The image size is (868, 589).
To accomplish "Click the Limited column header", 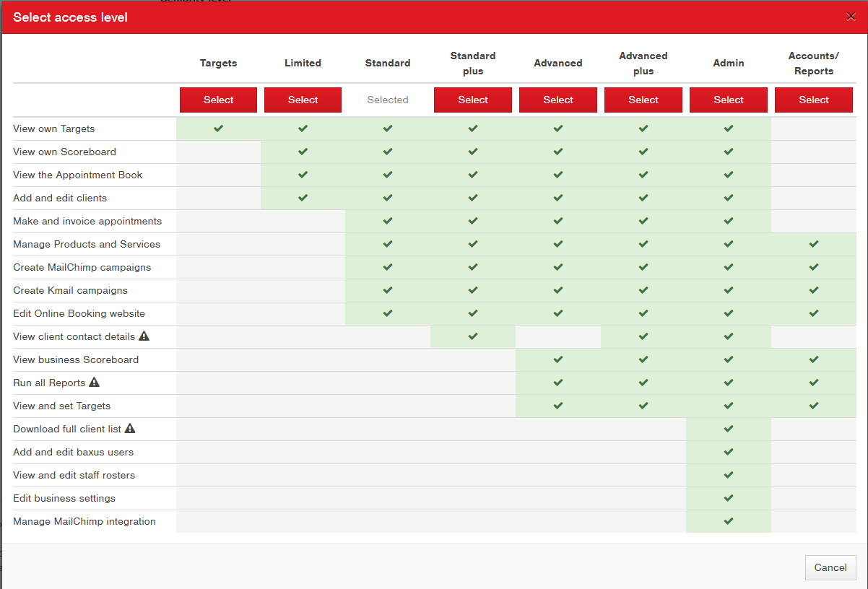I will pos(303,64).
